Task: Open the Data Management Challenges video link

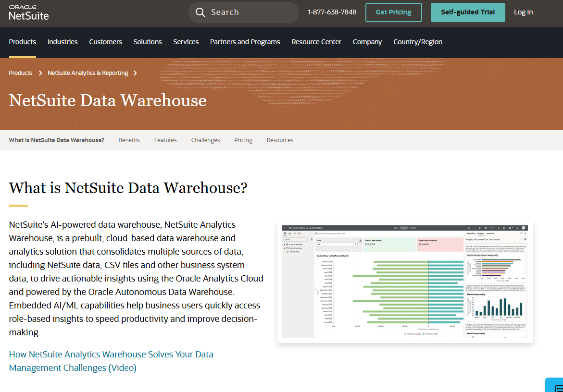Action: (x=111, y=361)
